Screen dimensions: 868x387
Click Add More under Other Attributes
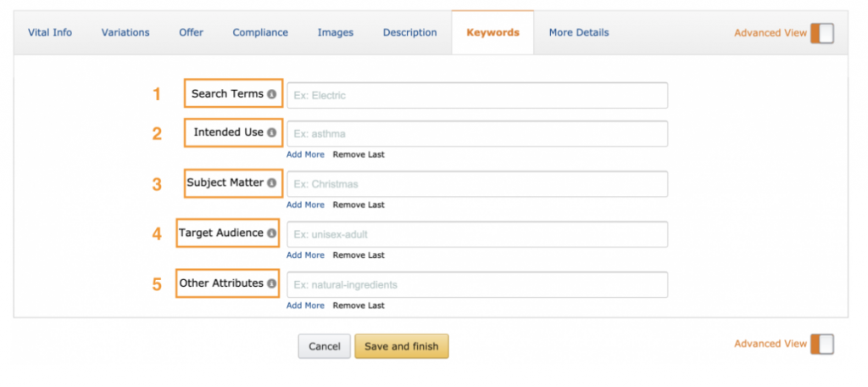click(x=305, y=306)
